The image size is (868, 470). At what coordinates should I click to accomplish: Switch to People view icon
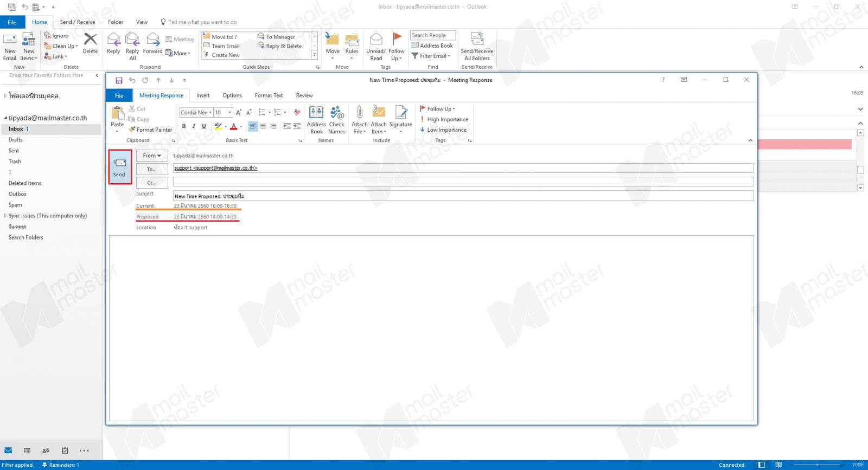[x=46, y=450]
